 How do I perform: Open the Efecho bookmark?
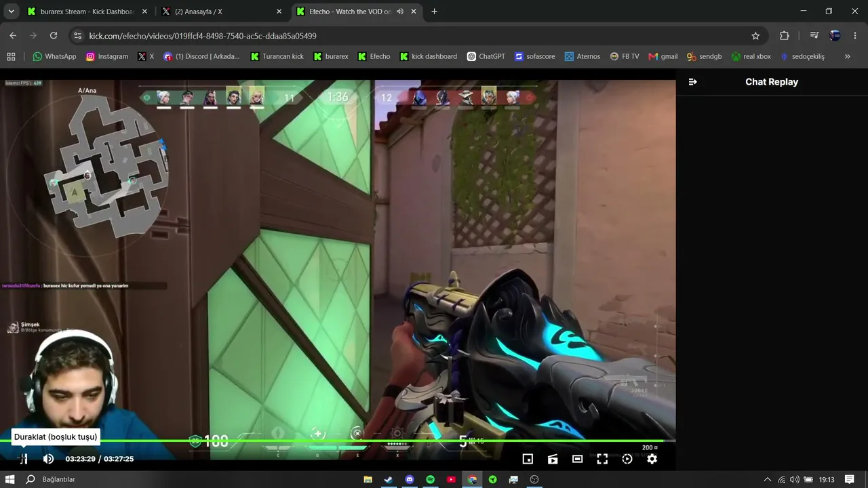tap(374, 56)
